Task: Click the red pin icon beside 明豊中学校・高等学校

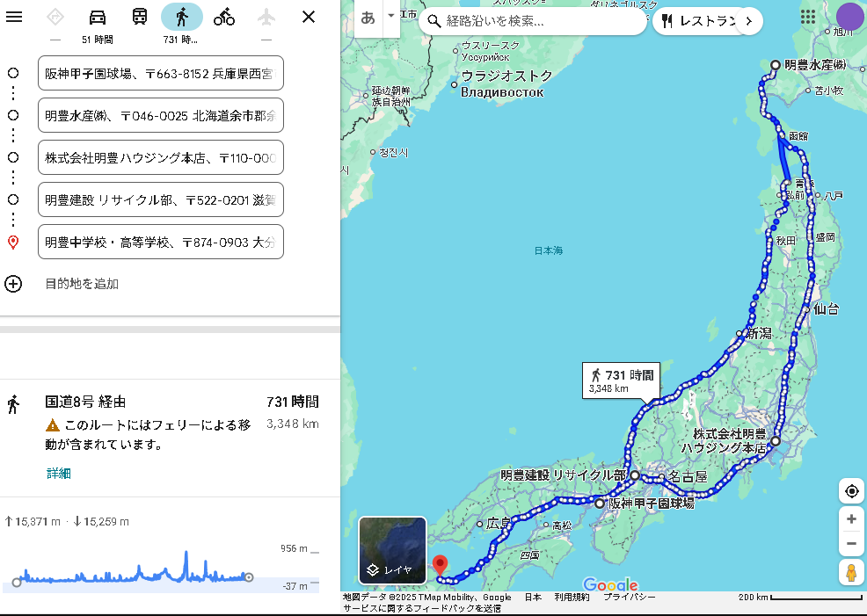Action: click(x=13, y=242)
